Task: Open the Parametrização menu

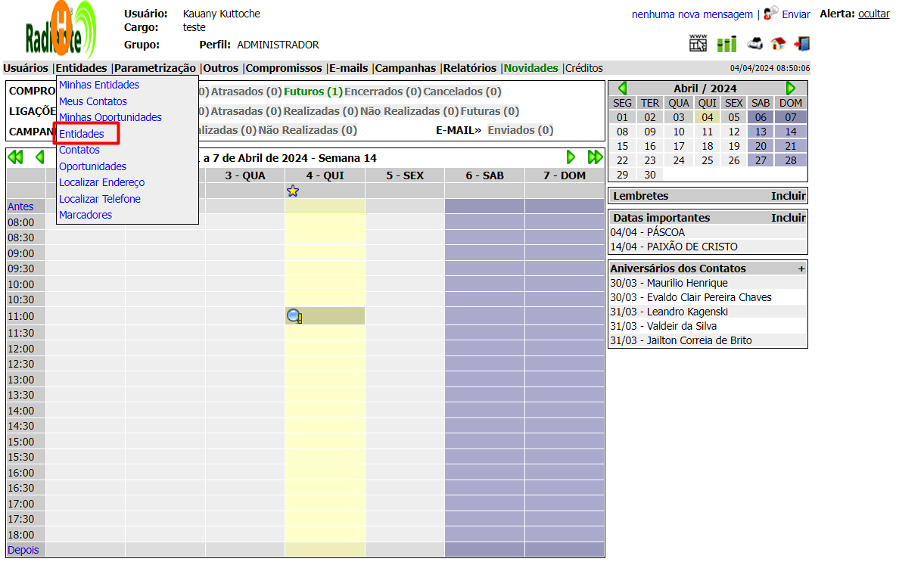Action: (155, 68)
